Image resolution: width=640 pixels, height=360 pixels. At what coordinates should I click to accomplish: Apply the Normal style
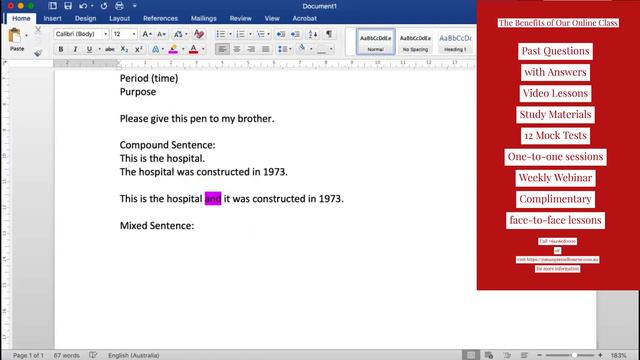(x=376, y=42)
